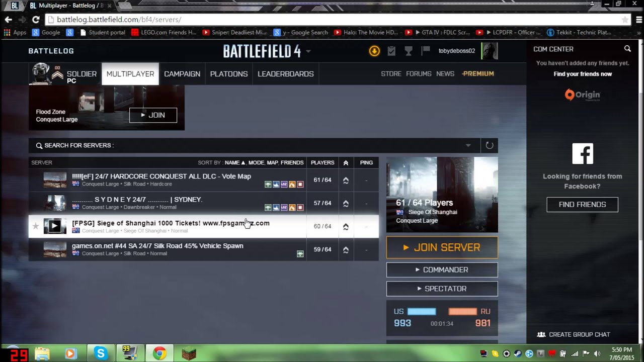Sort by the Players column header

tap(323, 162)
